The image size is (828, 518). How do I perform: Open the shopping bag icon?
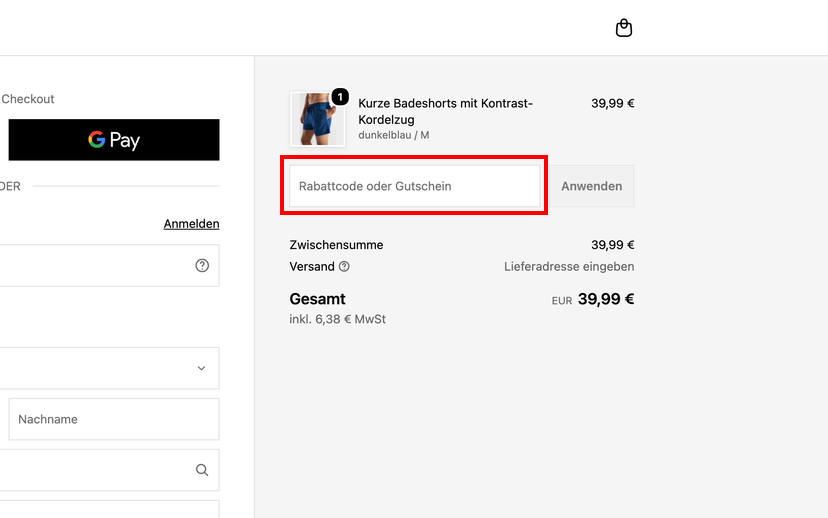click(624, 28)
